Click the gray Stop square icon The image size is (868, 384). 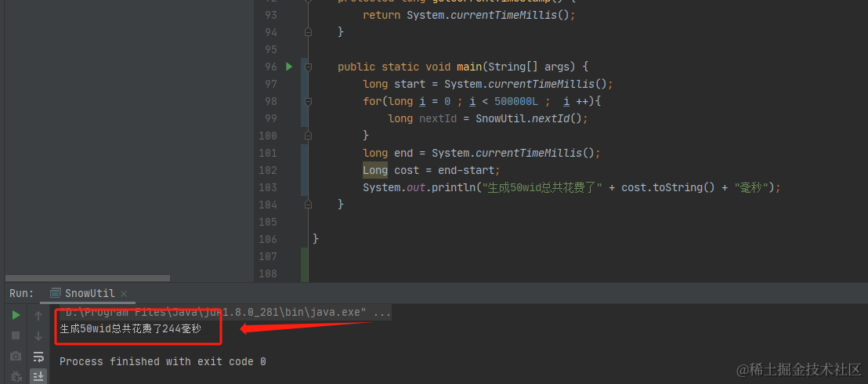pos(16,335)
